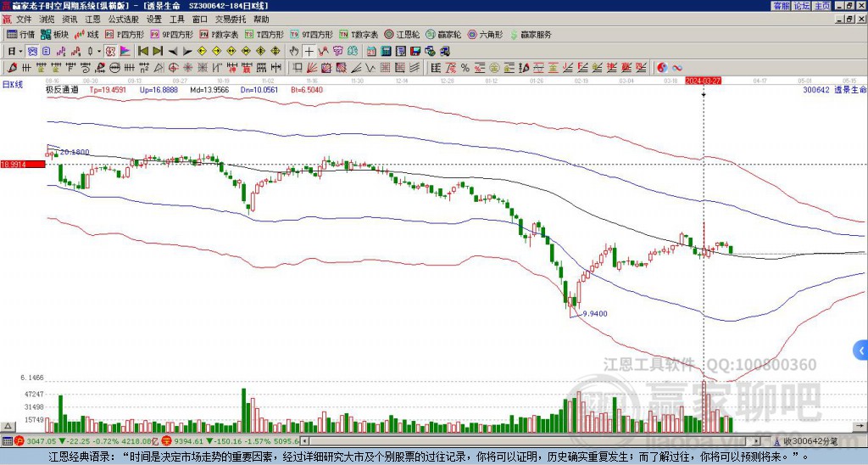Click the 300642 透景生命 stock label
This screenshot has height=465, width=868.
(835, 89)
